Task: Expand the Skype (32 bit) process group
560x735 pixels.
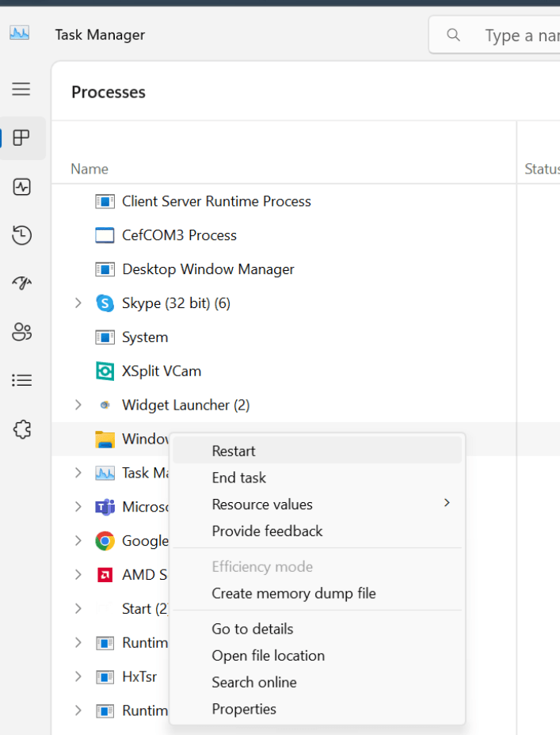Action: tap(78, 303)
